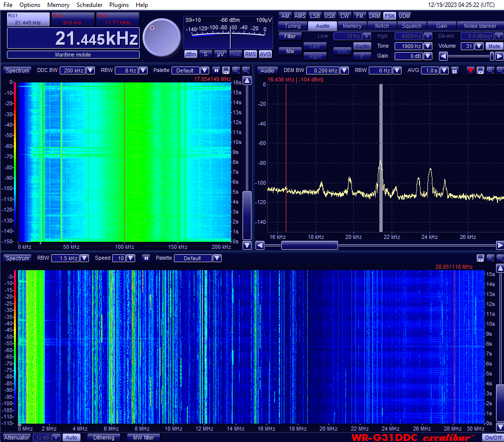Click the audio spectrum horizontal scroll thumb

tap(310, 245)
